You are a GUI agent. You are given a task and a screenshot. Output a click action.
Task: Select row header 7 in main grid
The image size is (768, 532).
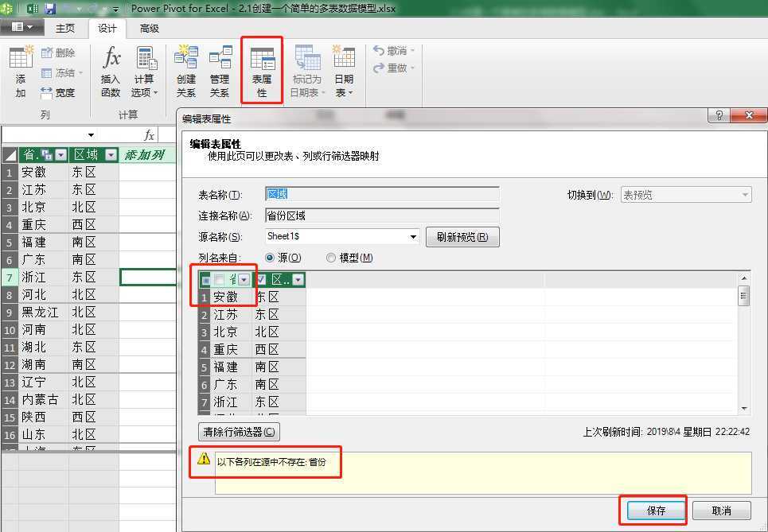coord(10,278)
